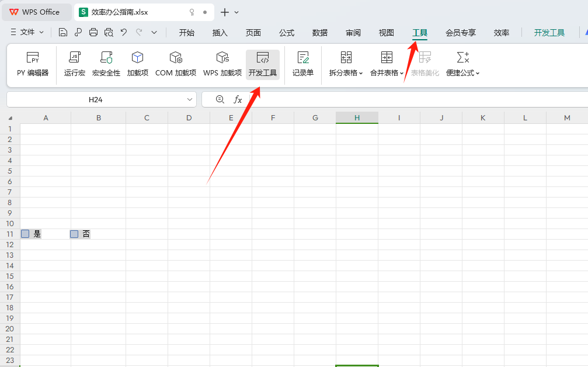The image size is (588, 367).
Task: Check the 是 checkbox
Action: click(25, 234)
